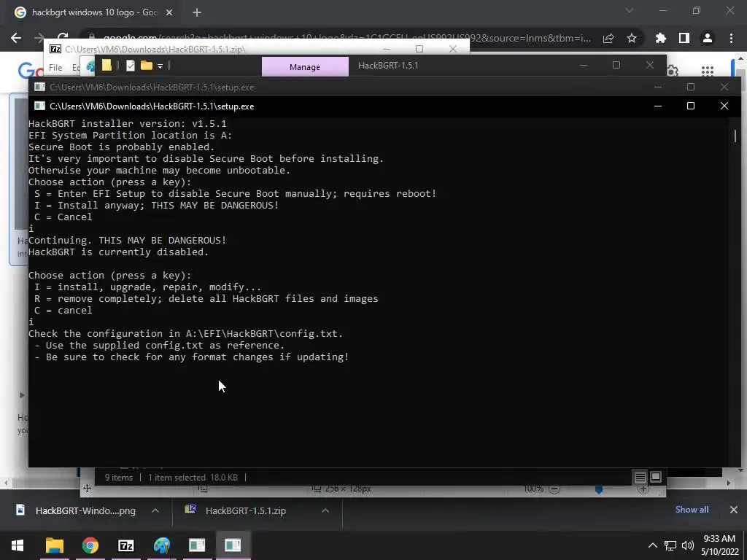747x560 pixels.
Task: Click Properties icon in Explorer quick access toolbar
Action: [x=131, y=65]
